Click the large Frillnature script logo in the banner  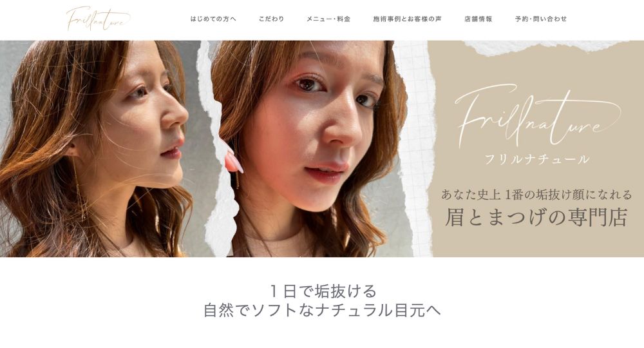pyautogui.click(x=537, y=116)
